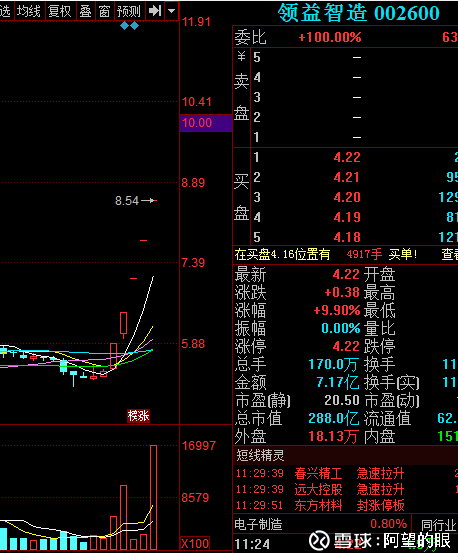Click the 外盘 value 18.13万

click(334, 437)
